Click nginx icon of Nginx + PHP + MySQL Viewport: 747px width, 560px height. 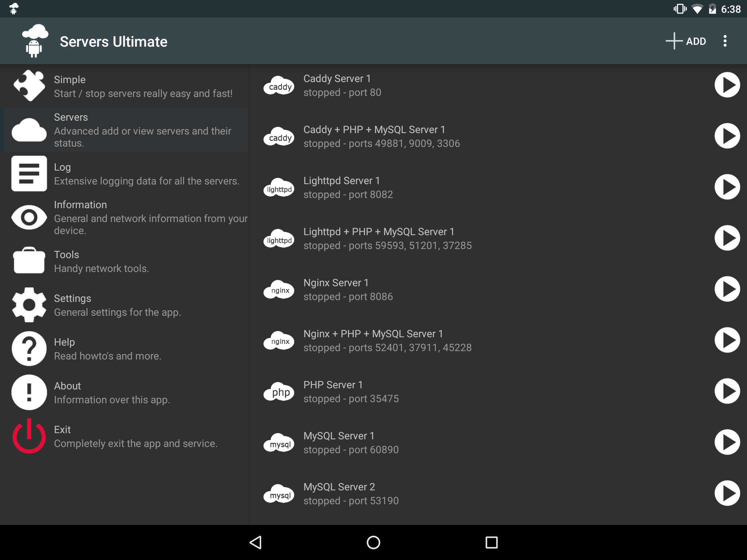click(279, 341)
